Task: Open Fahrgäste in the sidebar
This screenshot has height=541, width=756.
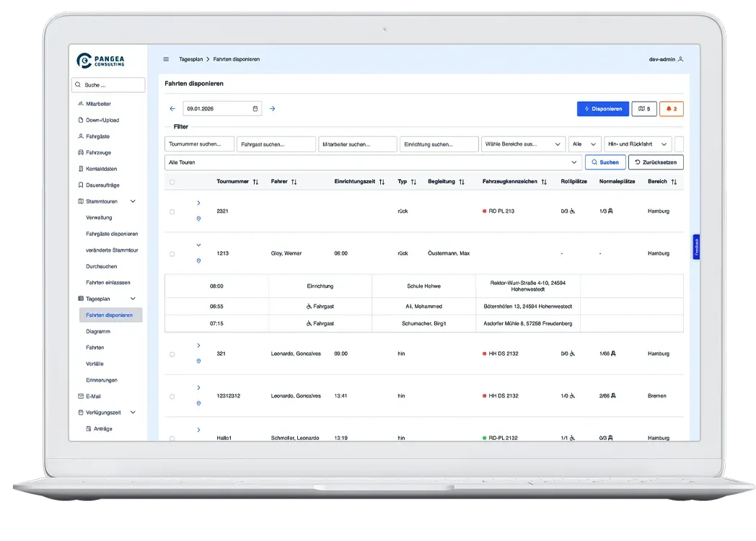Action: (97, 136)
